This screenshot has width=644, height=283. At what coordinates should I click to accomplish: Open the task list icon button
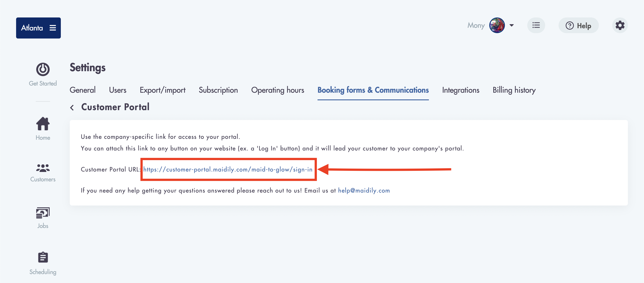coord(536,25)
